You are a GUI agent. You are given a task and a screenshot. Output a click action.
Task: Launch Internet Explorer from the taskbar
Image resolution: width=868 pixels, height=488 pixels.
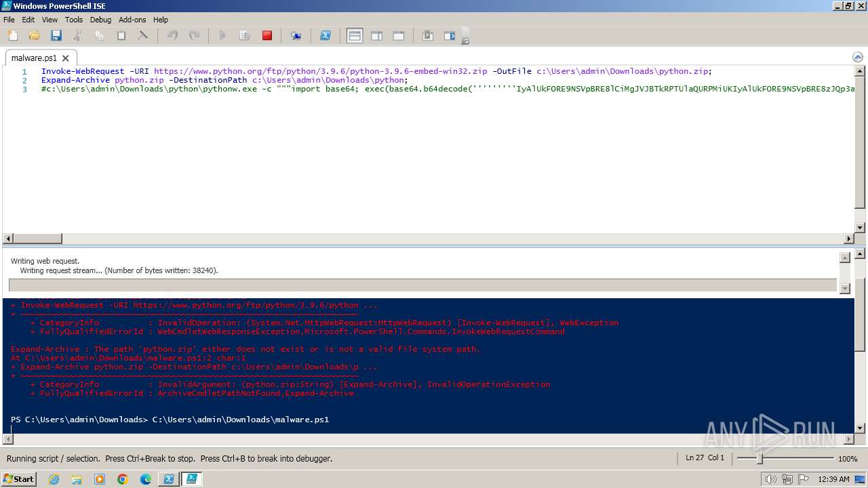[54, 479]
